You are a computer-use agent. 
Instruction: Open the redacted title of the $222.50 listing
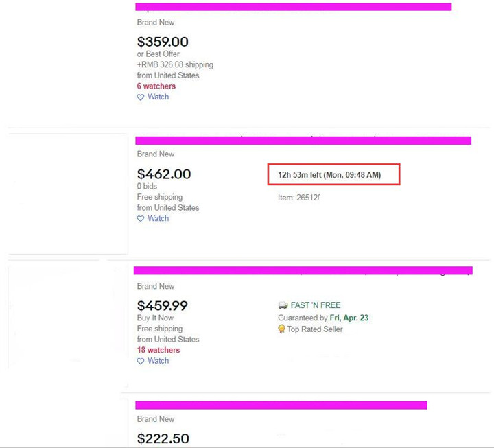281,405
